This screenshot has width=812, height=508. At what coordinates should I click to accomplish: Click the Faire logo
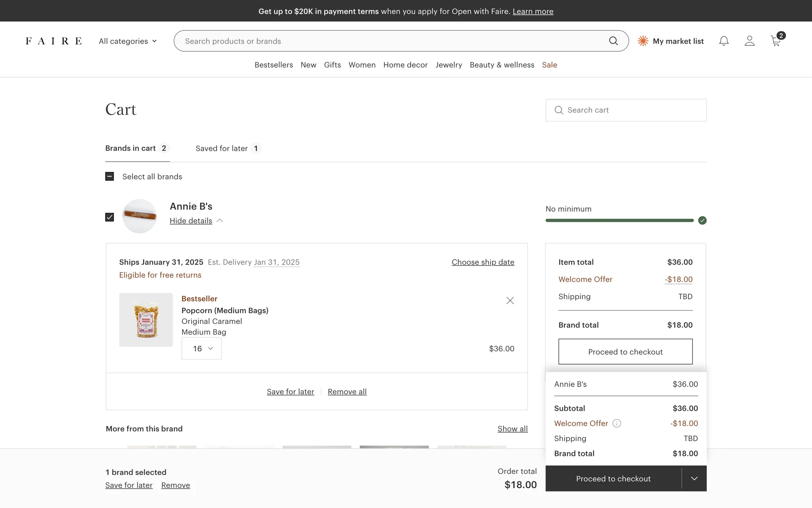(54, 41)
